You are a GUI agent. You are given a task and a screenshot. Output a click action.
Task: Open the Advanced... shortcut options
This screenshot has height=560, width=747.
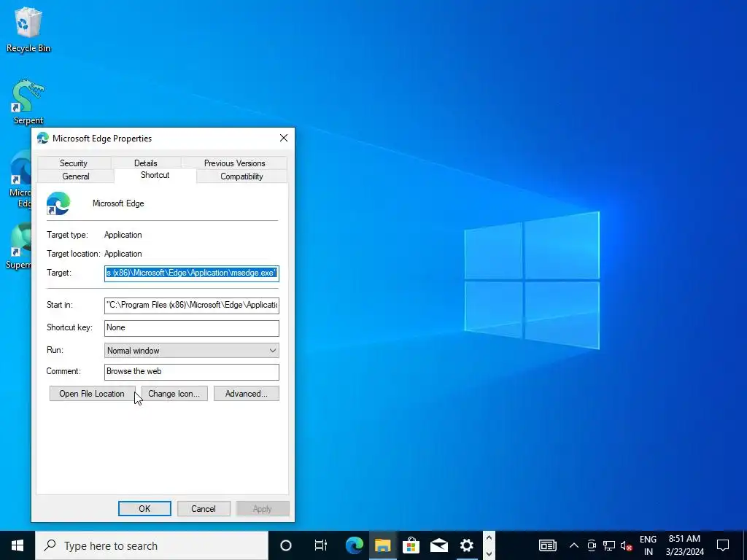coord(247,393)
